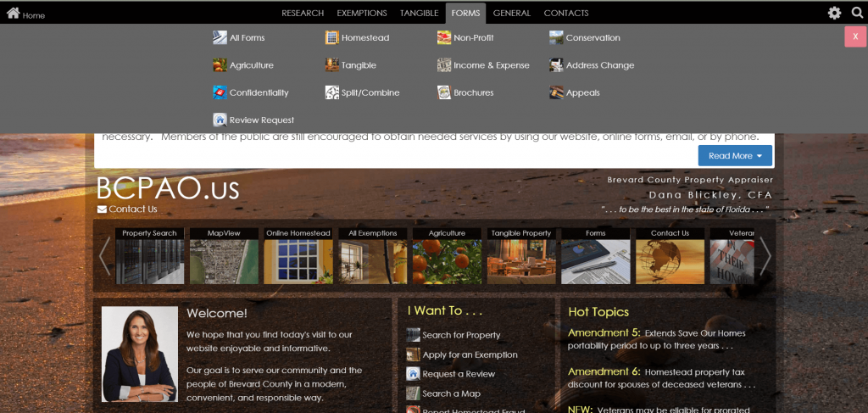The height and width of the screenshot is (413, 868).
Task: Open Agriculture oranges thumbnail
Action: point(447,256)
